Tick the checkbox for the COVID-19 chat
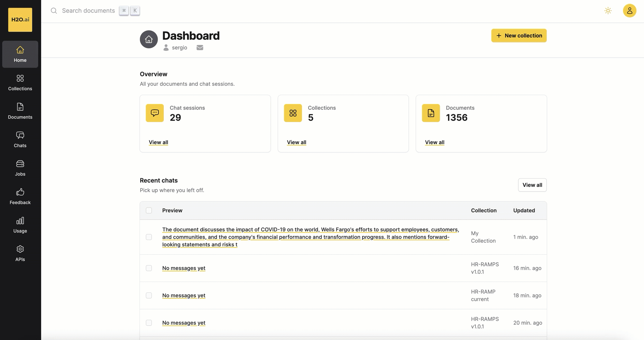 149,237
